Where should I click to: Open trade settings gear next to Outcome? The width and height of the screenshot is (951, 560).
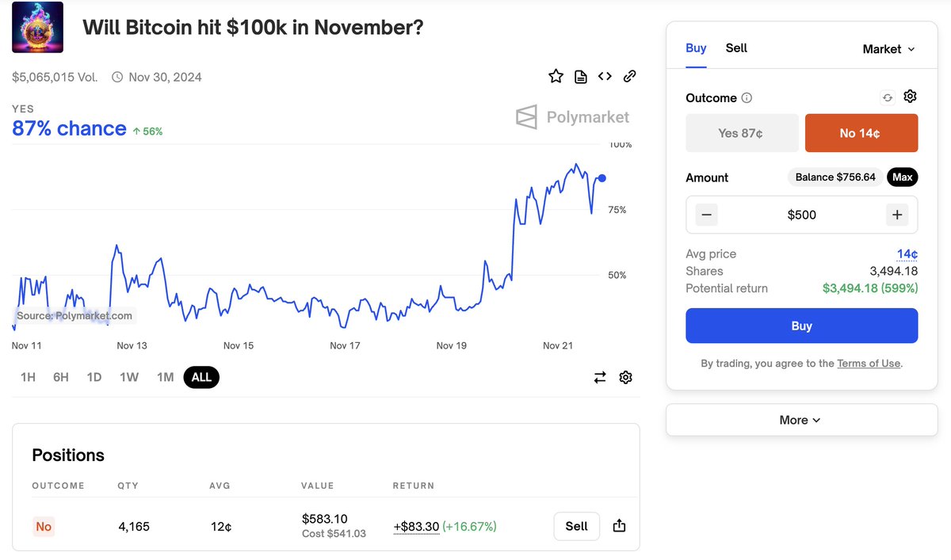pyautogui.click(x=910, y=97)
